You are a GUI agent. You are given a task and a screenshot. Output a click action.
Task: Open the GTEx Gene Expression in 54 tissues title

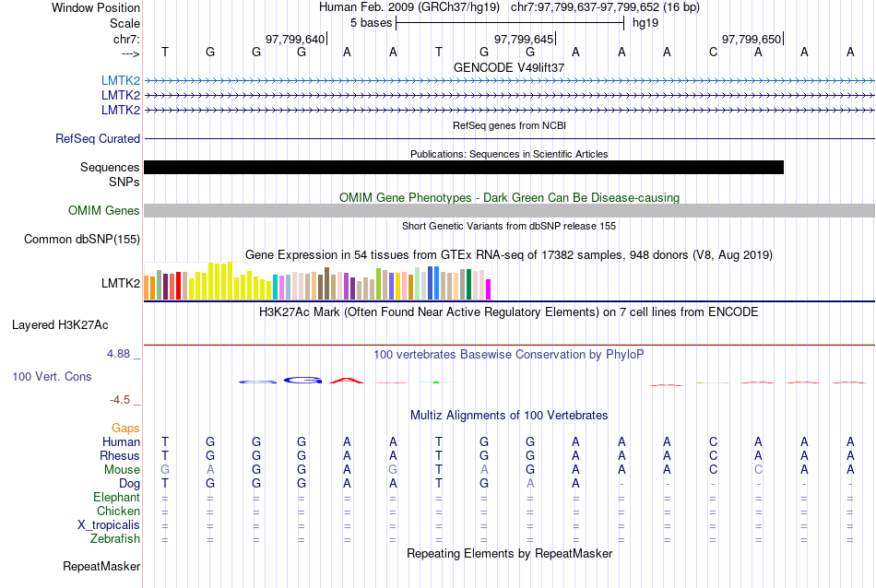(x=509, y=255)
